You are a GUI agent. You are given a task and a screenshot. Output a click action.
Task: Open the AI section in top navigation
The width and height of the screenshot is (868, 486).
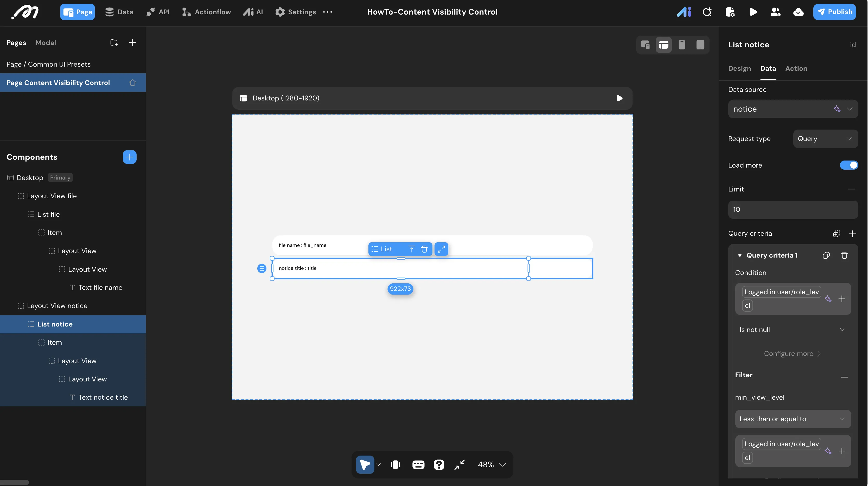coord(253,12)
